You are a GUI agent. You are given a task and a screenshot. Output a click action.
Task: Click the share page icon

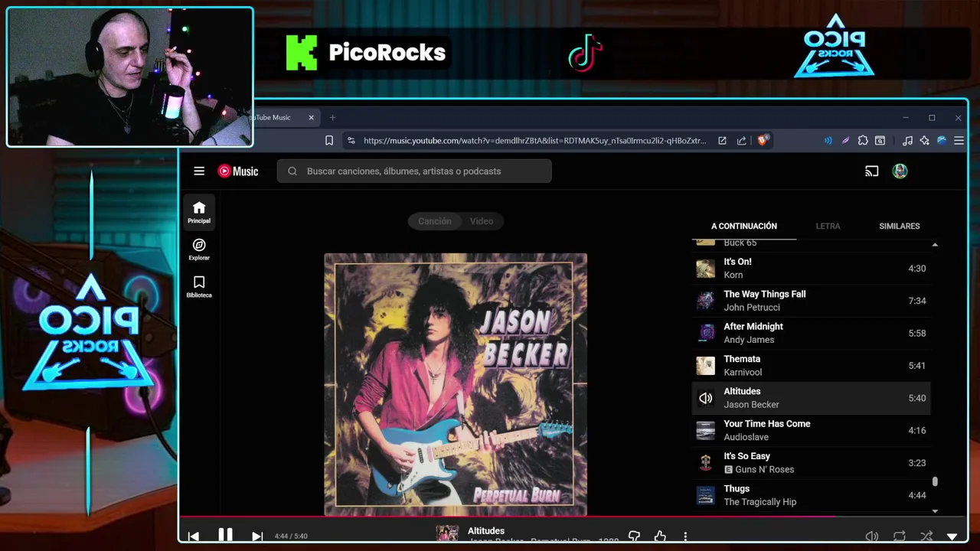pos(741,141)
